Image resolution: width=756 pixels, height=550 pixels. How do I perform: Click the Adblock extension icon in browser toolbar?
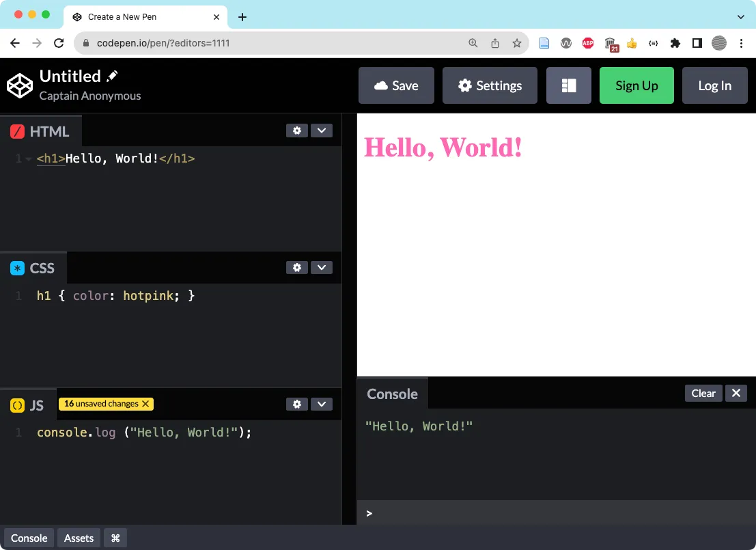coord(588,42)
